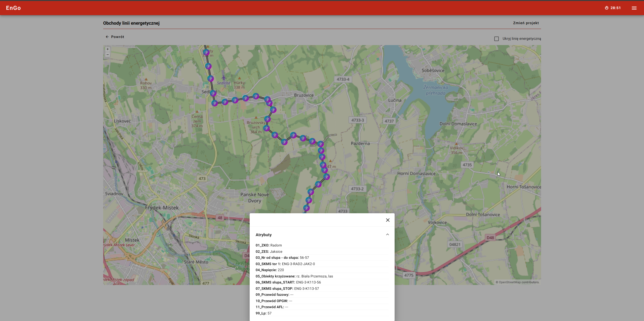
Task: Click the map zoom out minus button
Action: click(x=107, y=55)
